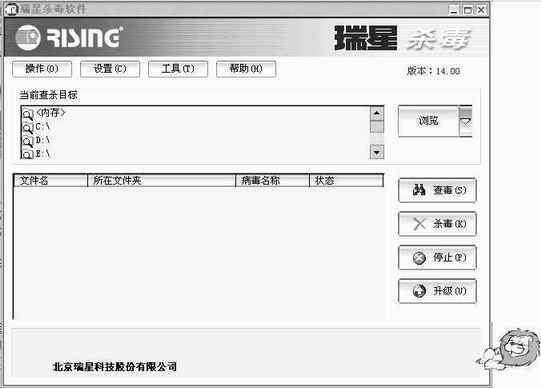This screenshot has height=388, width=541.
Task: Select the <内存> scan target
Action: [51, 113]
